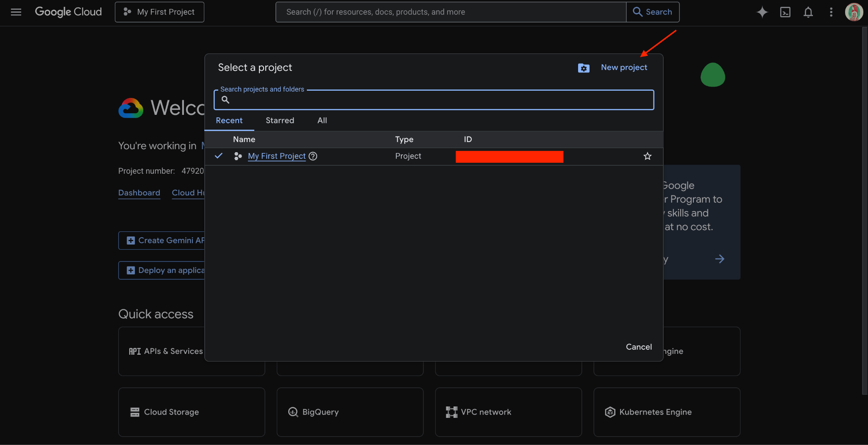The height and width of the screenshot is (445, 868).
Task: Switch to the All tab
Action: point(322,120)
